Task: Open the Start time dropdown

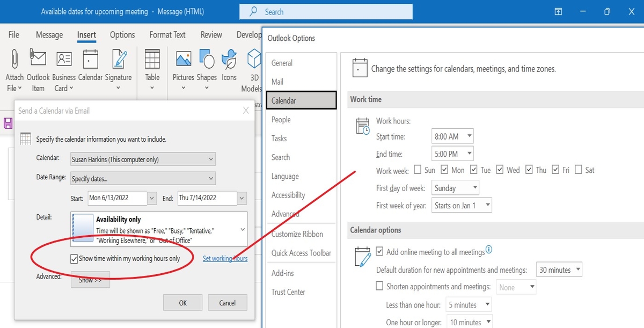Action: pyautogui.click(x=470, y=136)
